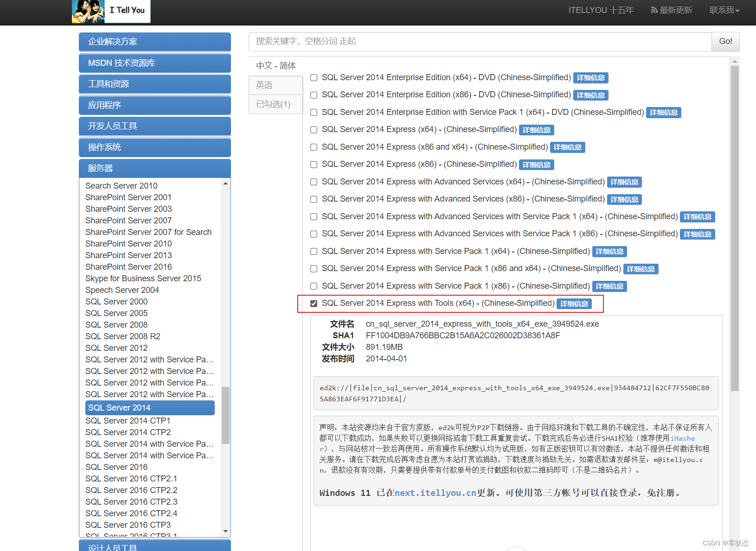
Task: Expand the 开发人员工具 category
Action: pos(155,126)
